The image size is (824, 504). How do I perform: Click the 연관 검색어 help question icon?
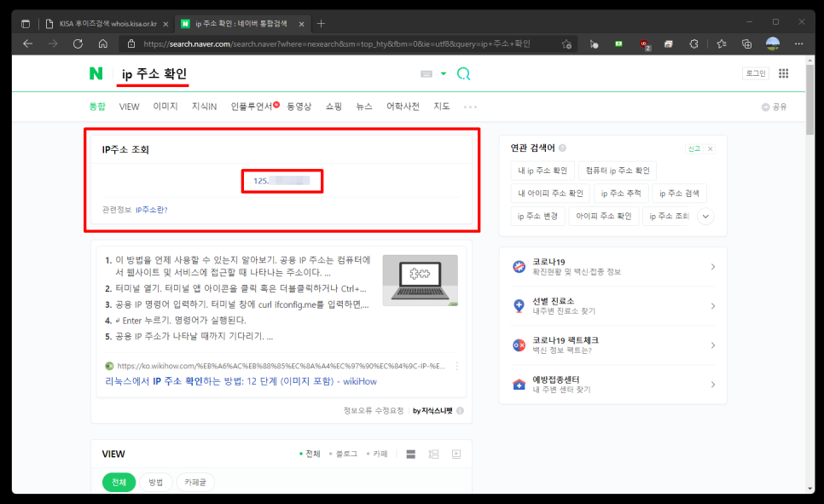(562, 148)
